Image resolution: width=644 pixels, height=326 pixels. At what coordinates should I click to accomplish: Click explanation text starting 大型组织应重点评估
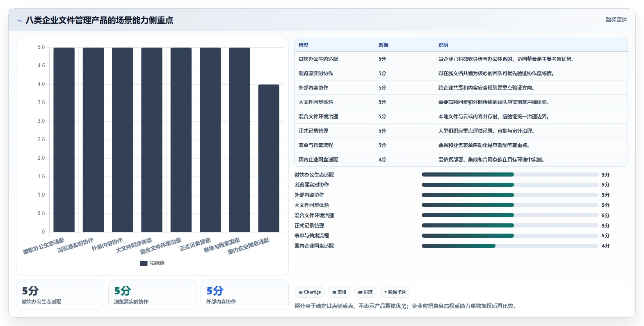tap(487, 131)
